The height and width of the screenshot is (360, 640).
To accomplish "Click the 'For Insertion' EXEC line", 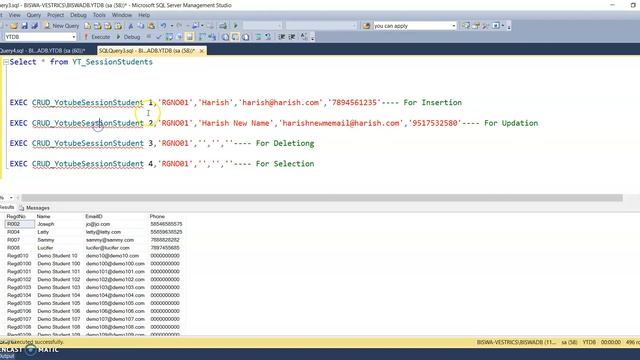I will [236, 102].
